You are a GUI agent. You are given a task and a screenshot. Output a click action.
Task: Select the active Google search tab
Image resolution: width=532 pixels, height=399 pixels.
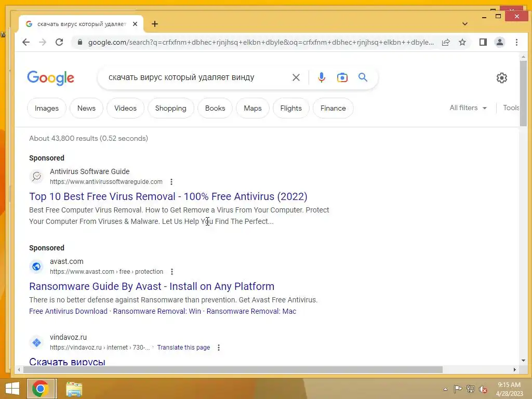click(x=82, y=24)
